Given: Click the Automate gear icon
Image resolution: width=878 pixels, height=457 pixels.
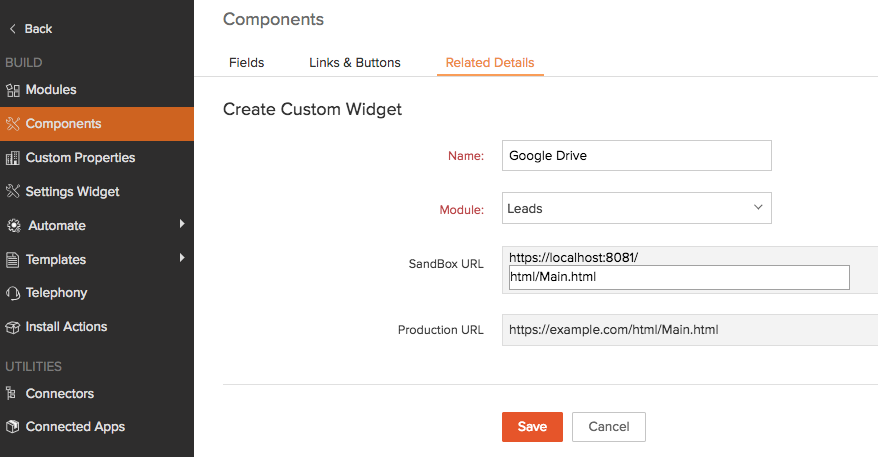Looking at the screenshot, I should 13,226.
